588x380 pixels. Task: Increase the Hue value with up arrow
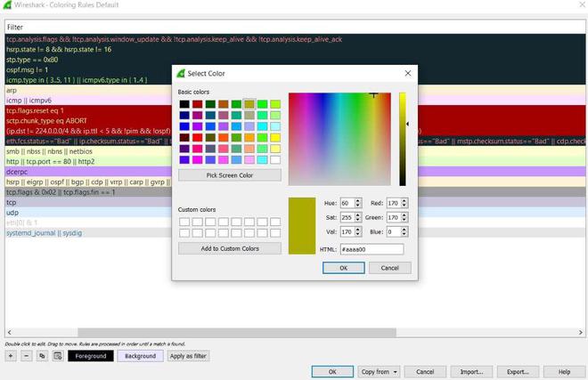[358, 201]
